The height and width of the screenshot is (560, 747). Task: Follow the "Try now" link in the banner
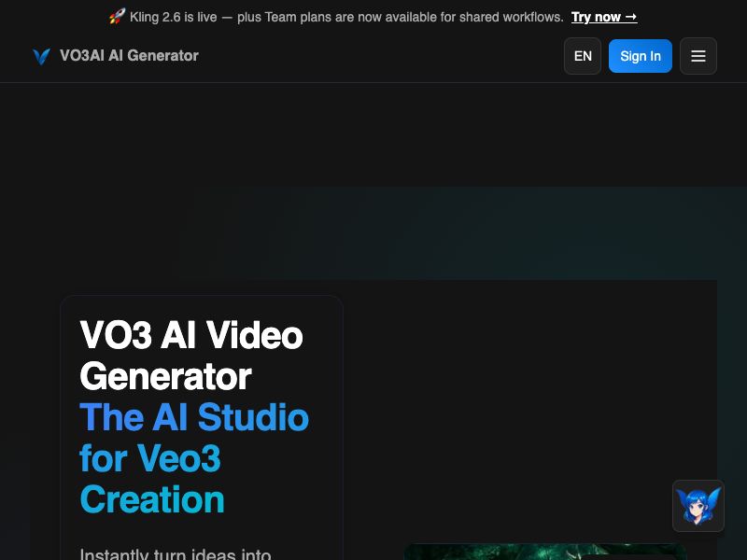pos(603,17)
